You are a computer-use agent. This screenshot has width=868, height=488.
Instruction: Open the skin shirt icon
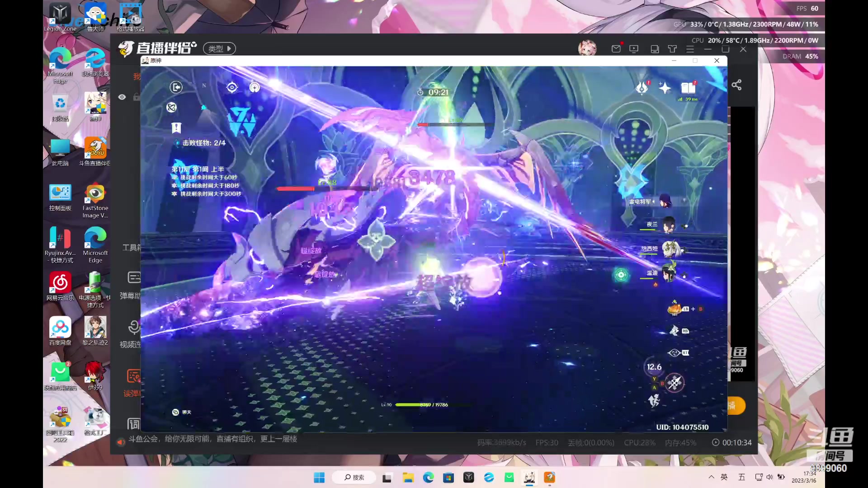[x=672, y=49]
